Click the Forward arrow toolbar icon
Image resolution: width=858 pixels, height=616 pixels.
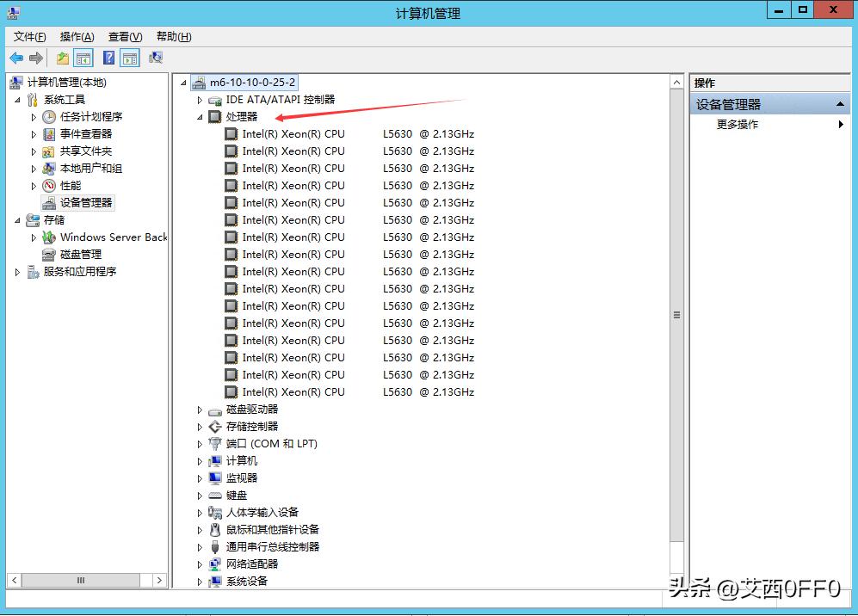(36, 58)
